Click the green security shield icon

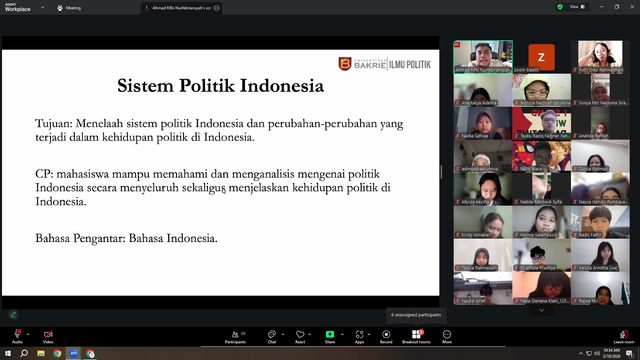click(560, 7)
